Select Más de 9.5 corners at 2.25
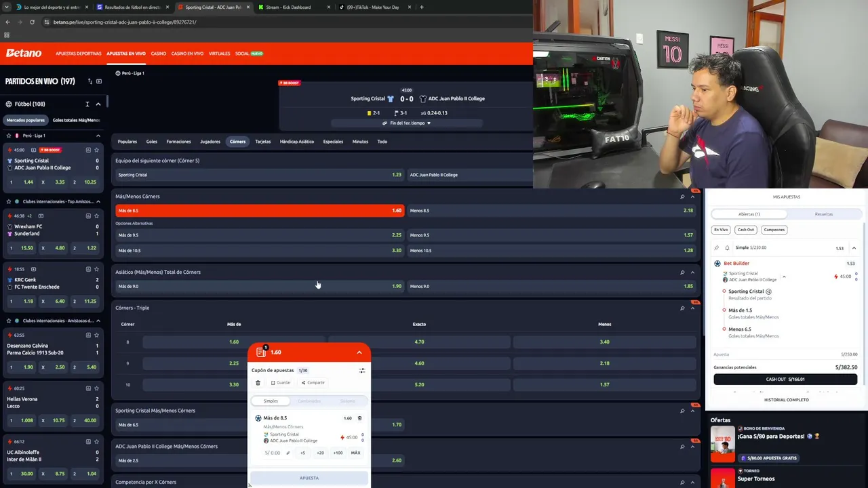This screenshot has width=868, height=488. pyautogui.click(x=260, y=235)
